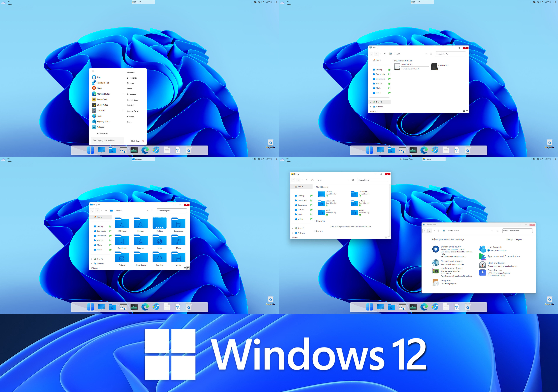This screenshot has height=392, width=558.
Task: Launch Microsoft Edge from the Start menu list
Action: 101,94
